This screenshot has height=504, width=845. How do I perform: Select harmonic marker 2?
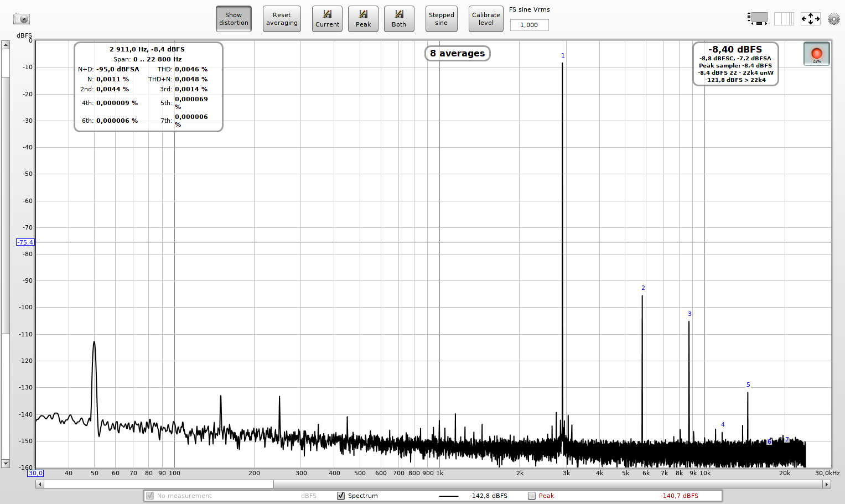(x=643, y=288)
